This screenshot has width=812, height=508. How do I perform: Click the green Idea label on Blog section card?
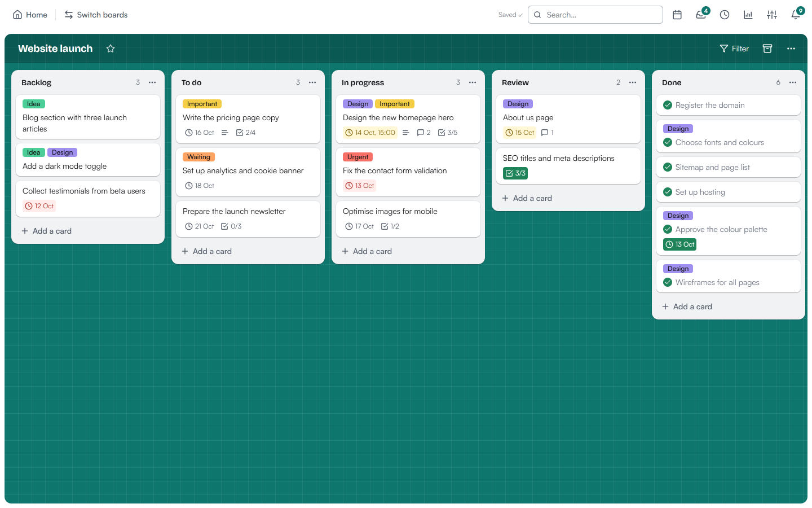pyautogui.click(x=34, y=104)
